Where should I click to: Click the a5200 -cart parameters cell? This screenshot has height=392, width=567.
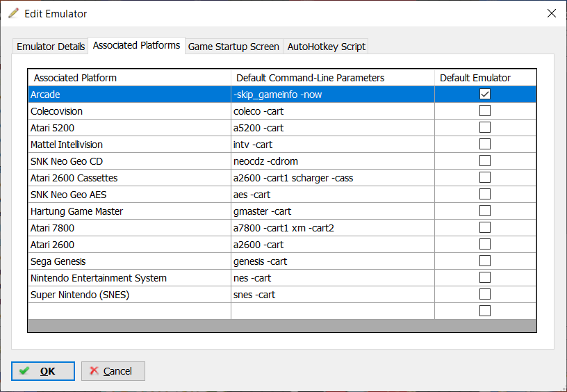(333, 128)
